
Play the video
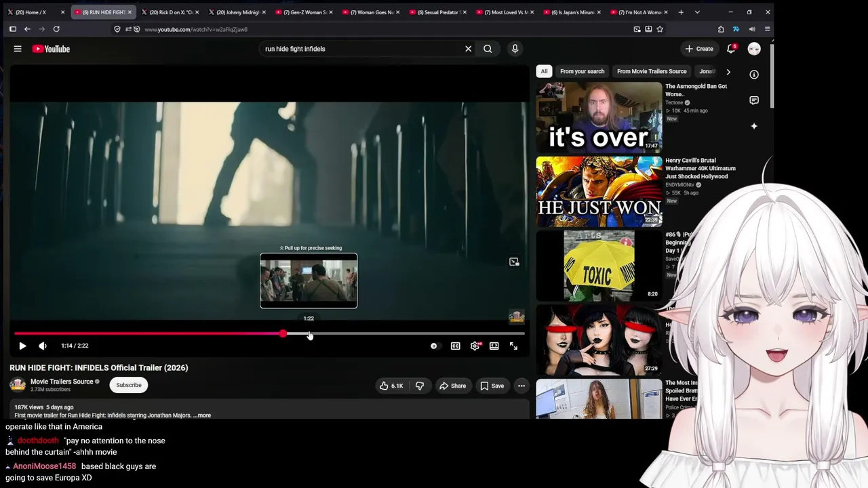click(22, 346)
